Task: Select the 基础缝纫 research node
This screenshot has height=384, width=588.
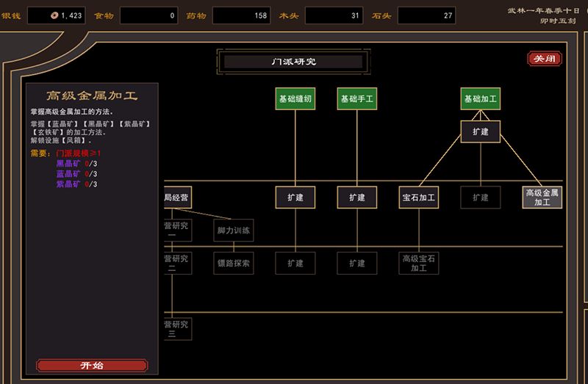Action: click(x=296, y=99)
